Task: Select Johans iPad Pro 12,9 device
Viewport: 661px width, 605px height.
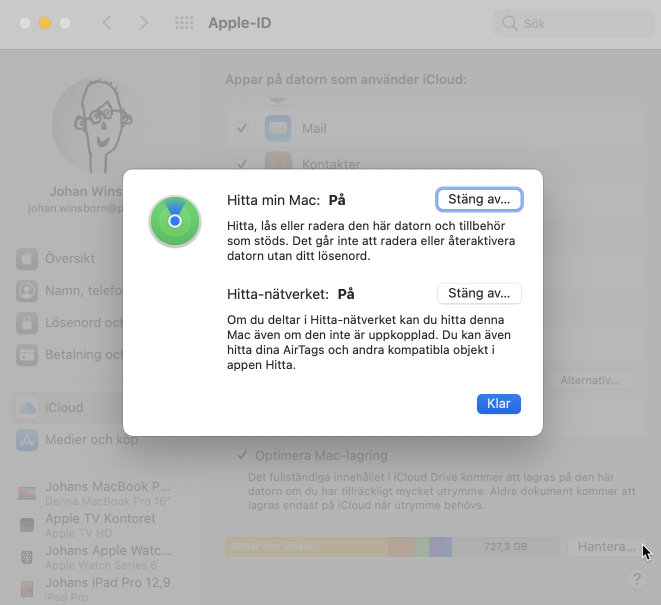Action: click(95, 589)
